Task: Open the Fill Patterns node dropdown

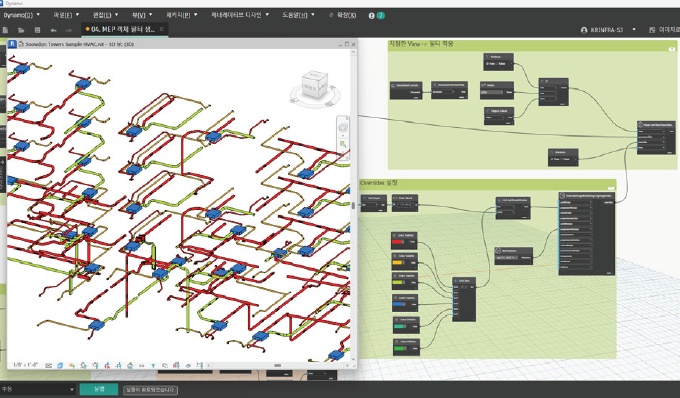Action: (507, 258)
